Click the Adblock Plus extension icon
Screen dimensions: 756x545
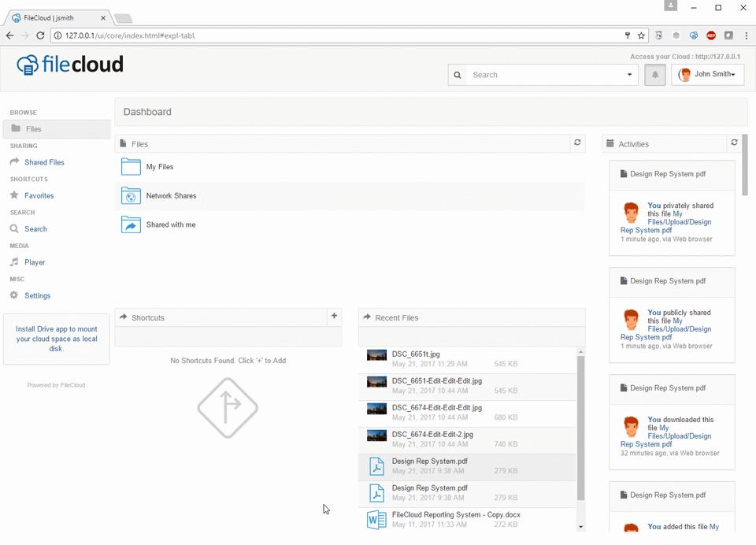pyautogui.click(x=710, y=35)
